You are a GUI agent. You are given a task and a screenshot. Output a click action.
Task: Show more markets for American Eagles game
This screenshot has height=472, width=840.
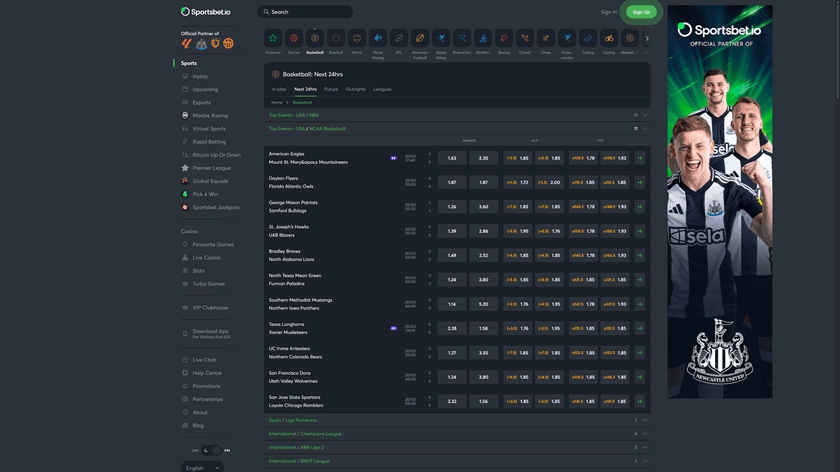click(640, 158)
